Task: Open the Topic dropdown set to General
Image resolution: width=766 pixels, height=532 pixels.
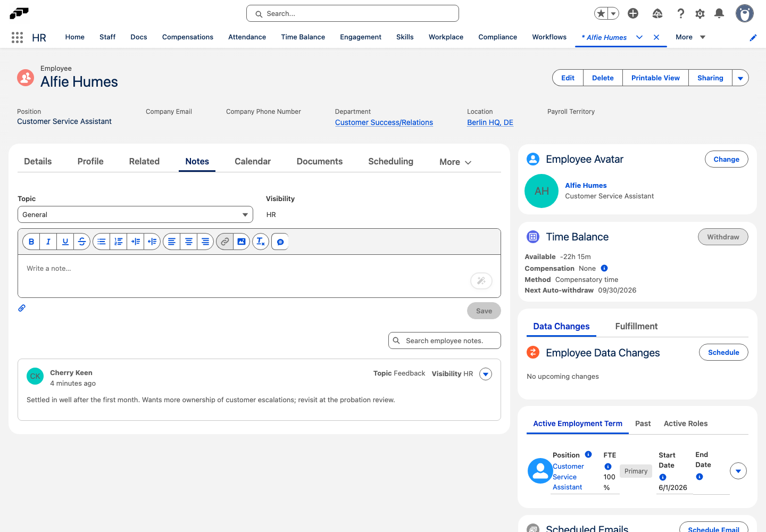Action: pos(135,214)
